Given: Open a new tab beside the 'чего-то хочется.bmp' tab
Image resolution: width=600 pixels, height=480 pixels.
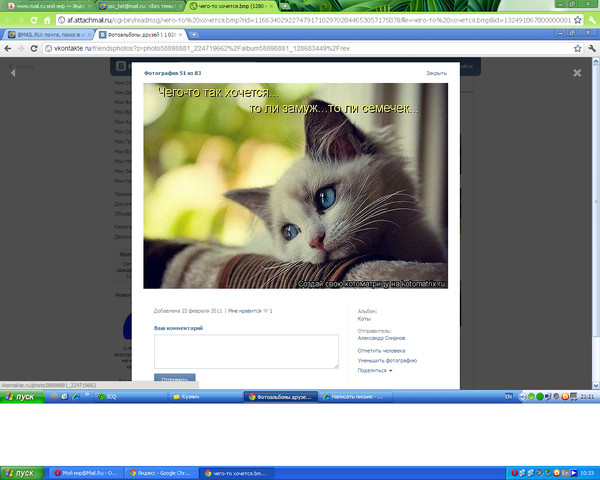Looking at the screenshot, I should (x=285, y=6).
